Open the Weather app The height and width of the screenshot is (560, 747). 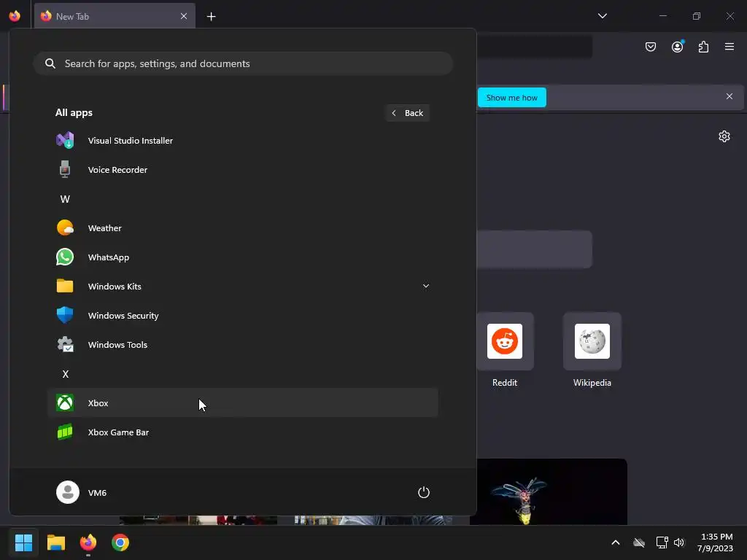pos(242,228)
